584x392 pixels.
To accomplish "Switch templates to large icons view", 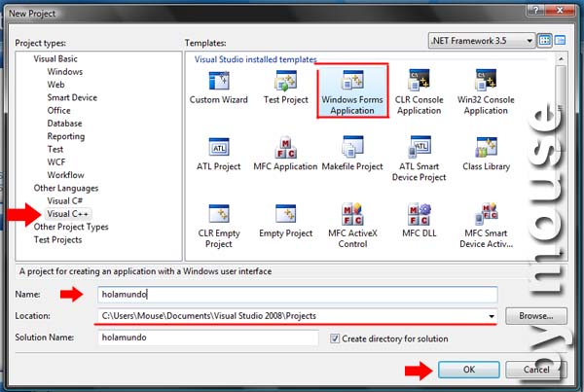I will click(545, 40).
